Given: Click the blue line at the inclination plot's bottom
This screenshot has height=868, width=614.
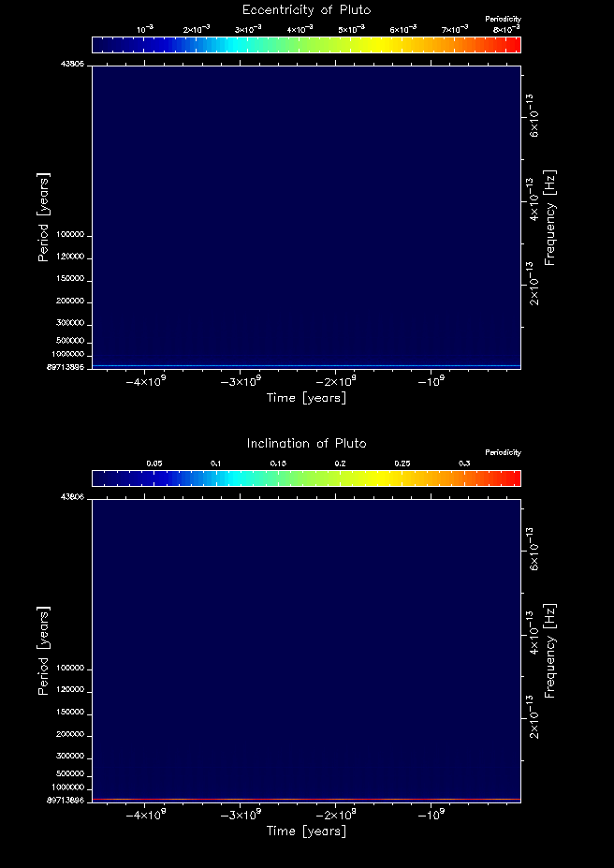Looking at the screenshot, I should tap(306, 799).
